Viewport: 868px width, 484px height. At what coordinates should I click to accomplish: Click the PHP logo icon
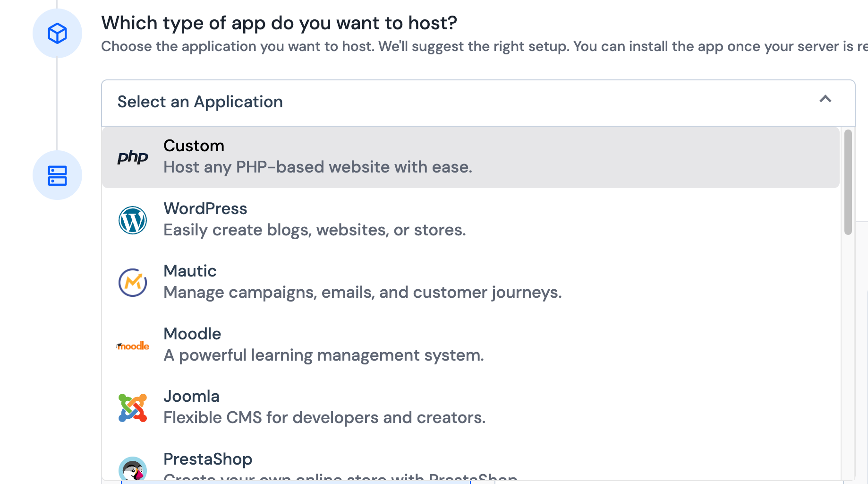[x=133, y=157]
